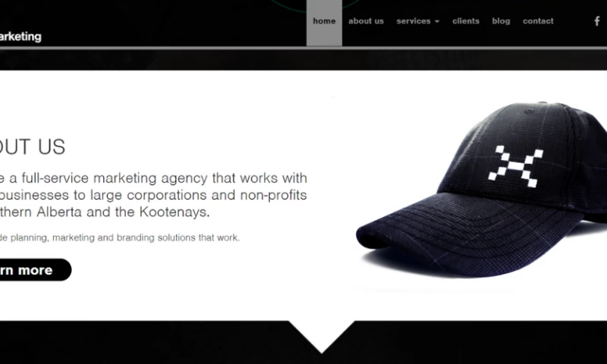Click the black baseball cap image
This screenshot has width=607, height=364.
click(481, 190)
